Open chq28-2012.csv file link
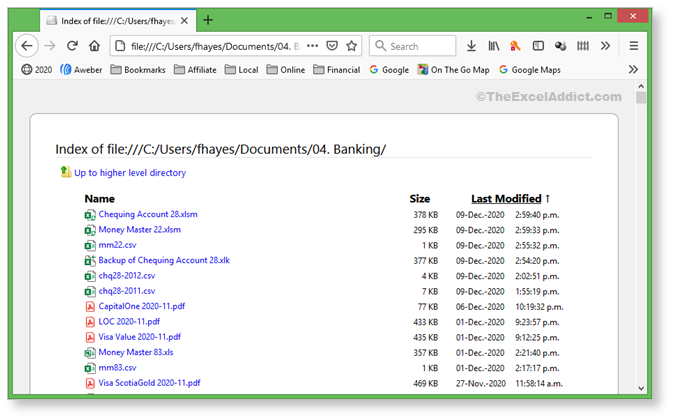This screenshot has height=420, width=673. [127, 275]
